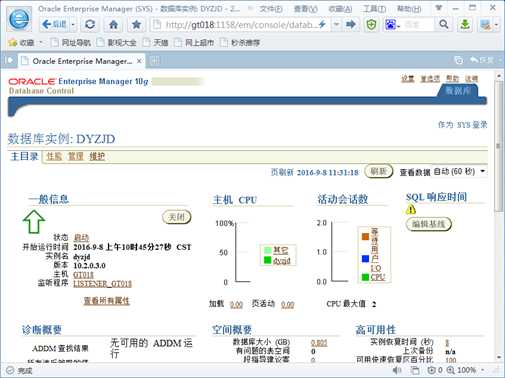Open the Baidu paw search engine selector
505x378 pixels.
pyautogui.click(x=392, y=24)
